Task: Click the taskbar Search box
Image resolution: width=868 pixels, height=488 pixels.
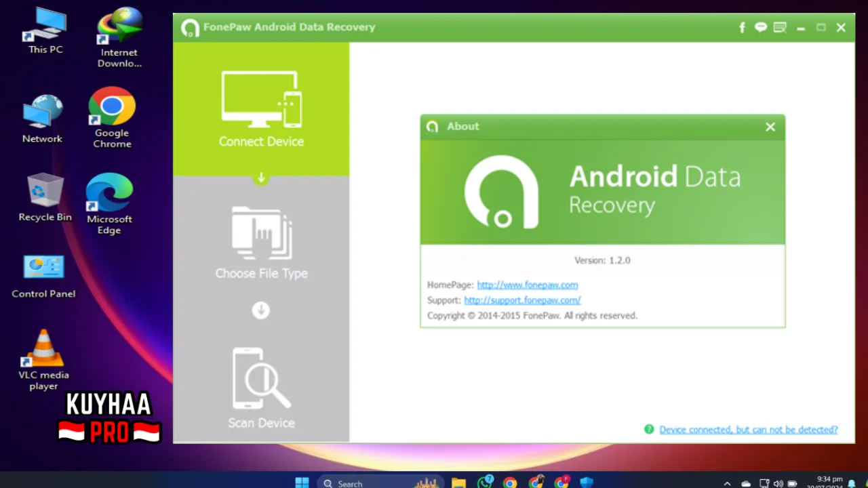Action: point(380,483)
